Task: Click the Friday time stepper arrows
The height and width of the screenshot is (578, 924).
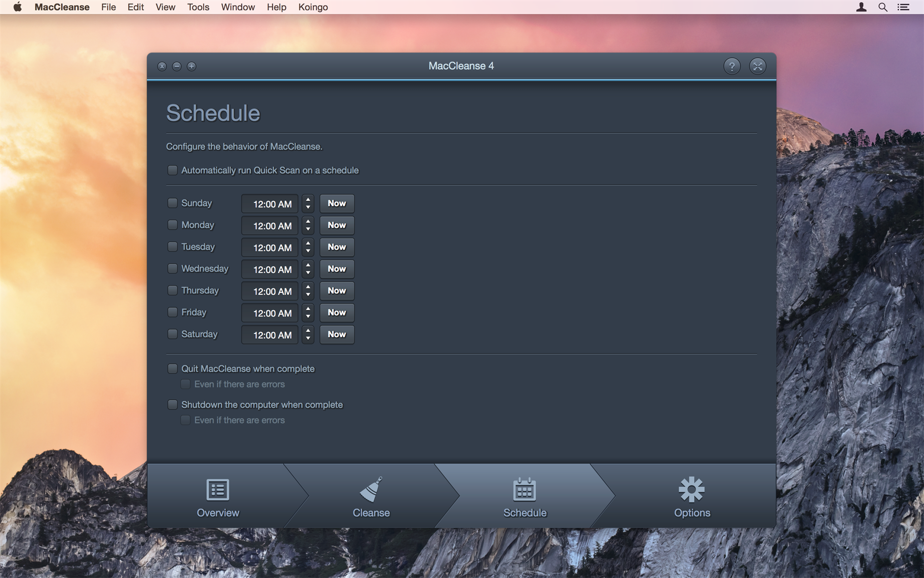Action: pyautogui.click(x=308, y=313)
